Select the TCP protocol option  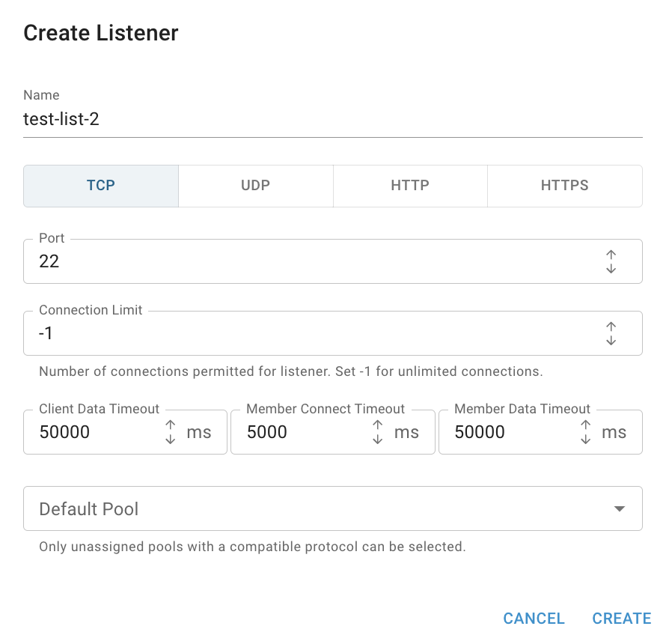pyautogui.click(x=101, y=186)
